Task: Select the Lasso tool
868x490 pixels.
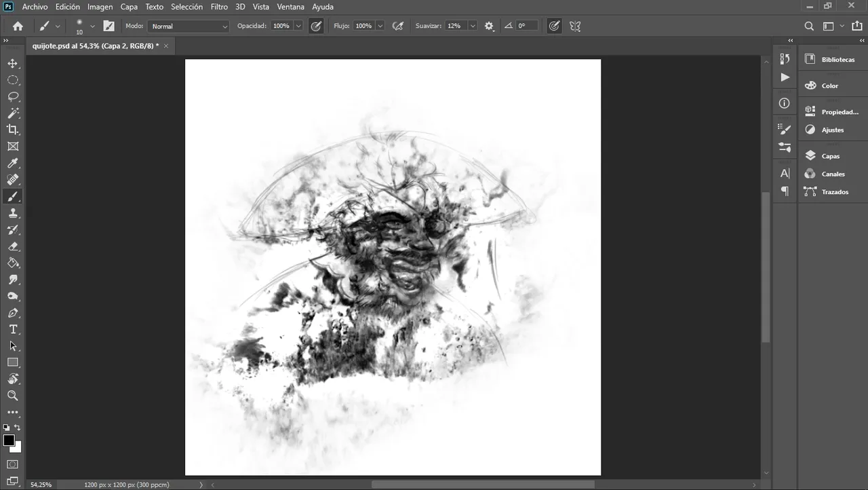Action: coord(13,96)
